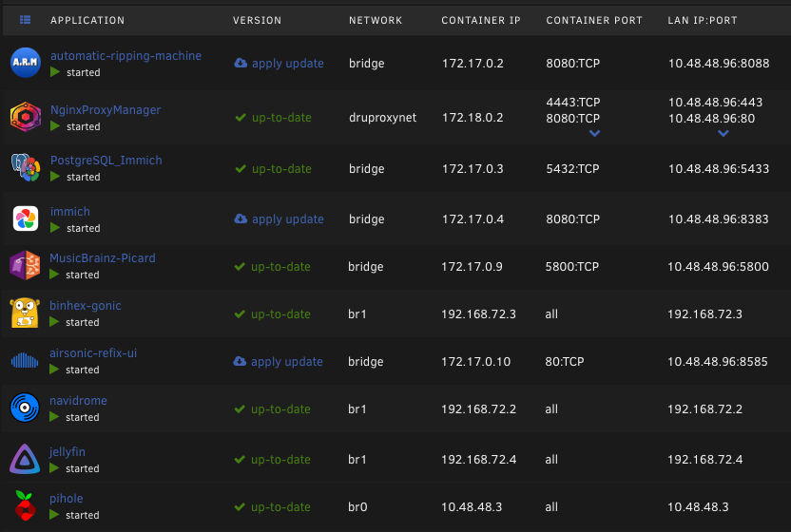
Task: Click the druproxynet network cell
Action: point(382,118)
